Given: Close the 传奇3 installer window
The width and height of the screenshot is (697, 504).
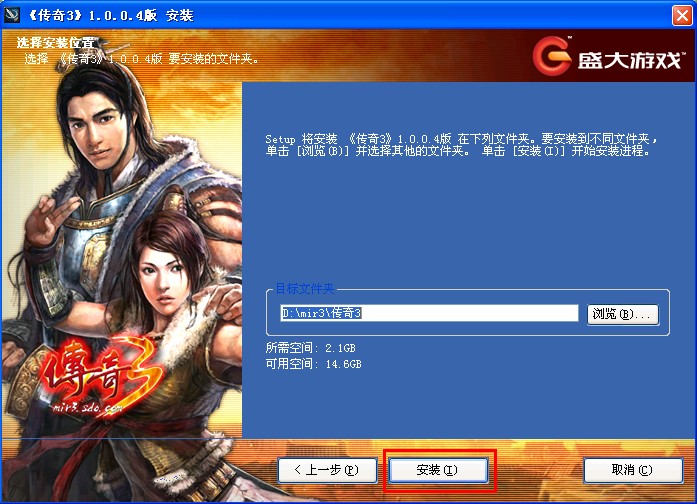Looking at the screenshot, I should point(682,16).
